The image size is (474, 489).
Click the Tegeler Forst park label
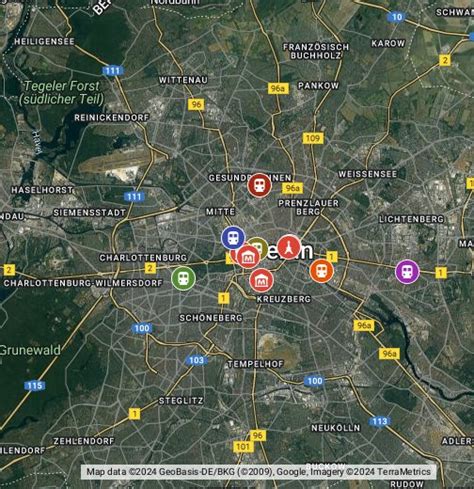point(61,93)
